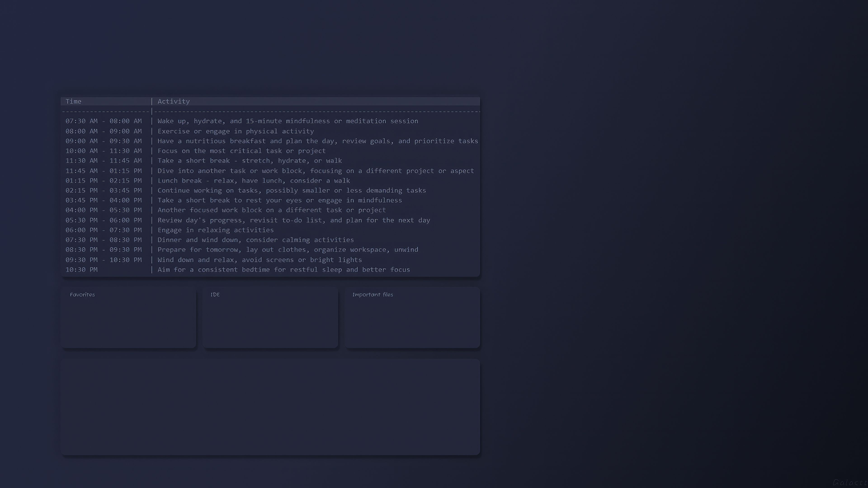The image size is (868, 488).
Task: Select the 07:30 AM - 08:00 AM time slot
Action: pos(104,121)
